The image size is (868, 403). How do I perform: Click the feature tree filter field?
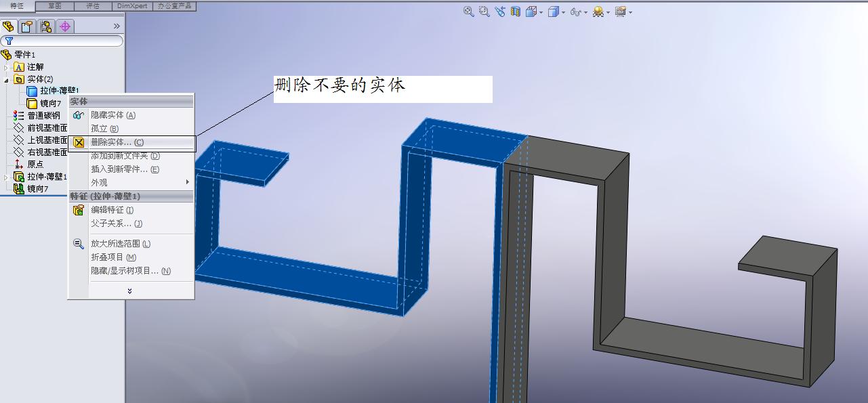point(62,41)
